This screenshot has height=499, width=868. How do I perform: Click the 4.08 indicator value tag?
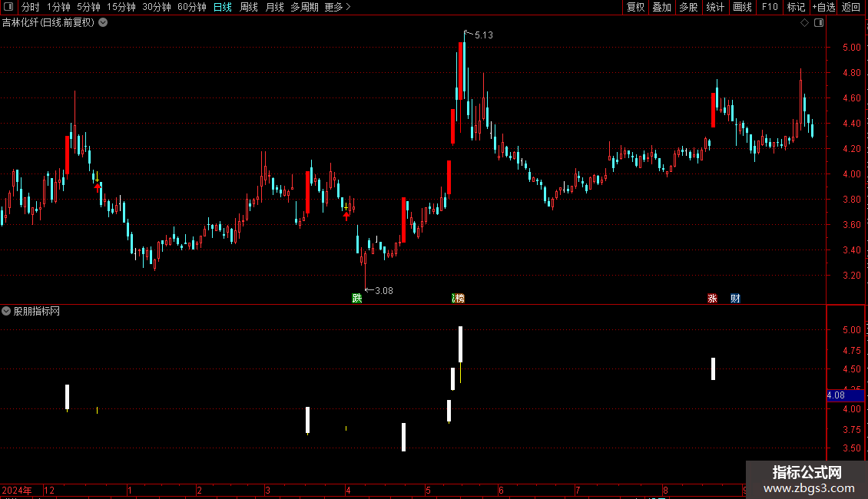click(845, 395)
